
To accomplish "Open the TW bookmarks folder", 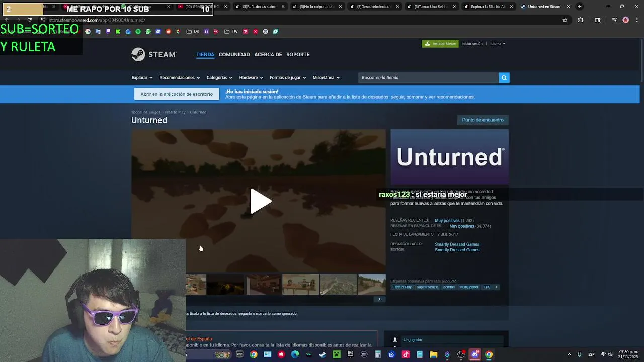I will 231,31.
